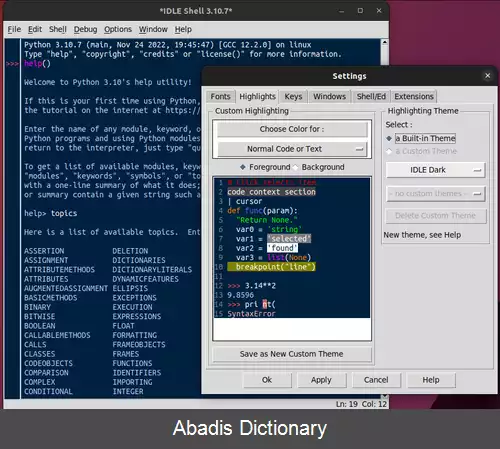Open the Shell menu
500x449 pixels.
coord(58,29)
